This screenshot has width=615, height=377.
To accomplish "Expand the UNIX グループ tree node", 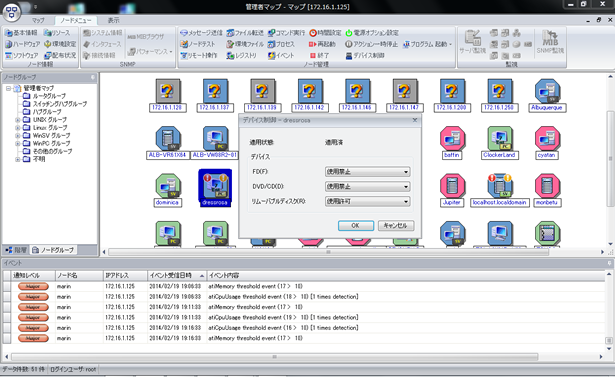I will tap(18, 120).
